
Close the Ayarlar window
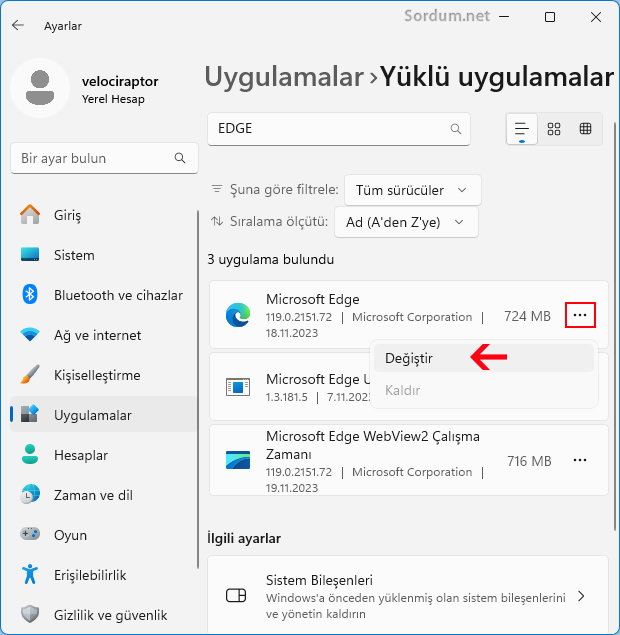tap(596, 17)
